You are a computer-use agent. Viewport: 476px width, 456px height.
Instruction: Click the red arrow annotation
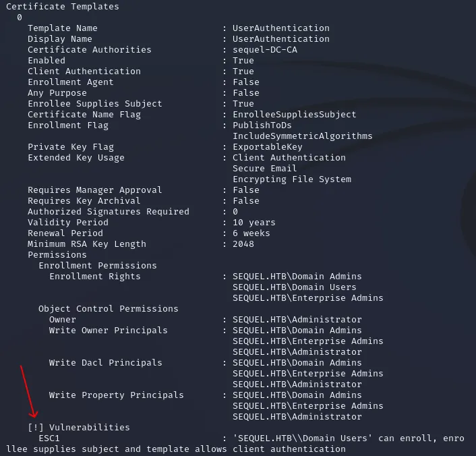coord(29,392)
